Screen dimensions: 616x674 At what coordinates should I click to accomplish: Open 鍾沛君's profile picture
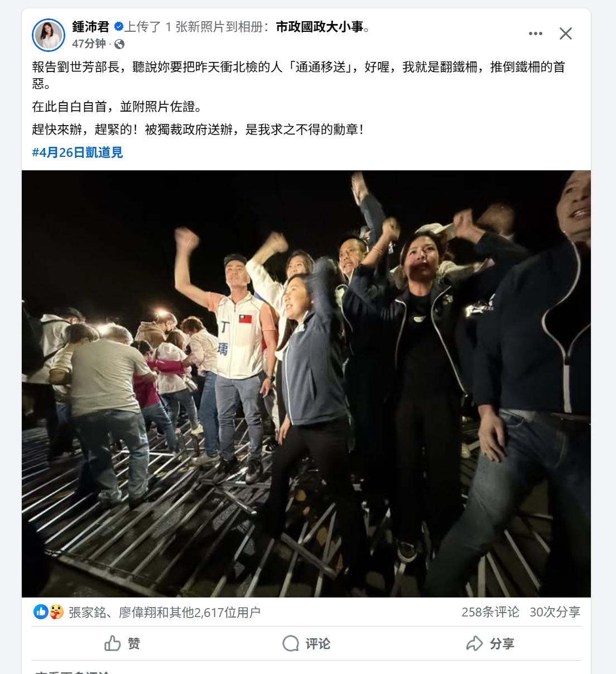point(49,34)
